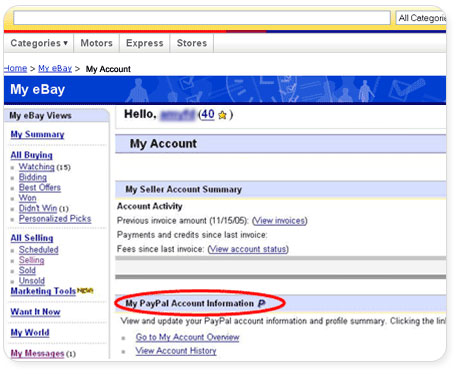Open the Didn't Win link
This screenshot has width=465, height=379.
coord(38,208)
